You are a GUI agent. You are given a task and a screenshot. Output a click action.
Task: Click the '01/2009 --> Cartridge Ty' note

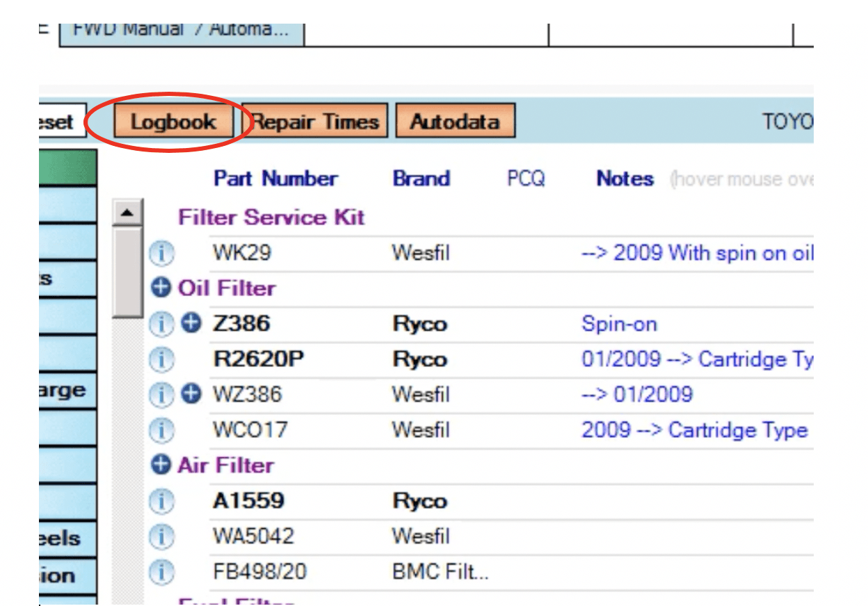(697, 360)
